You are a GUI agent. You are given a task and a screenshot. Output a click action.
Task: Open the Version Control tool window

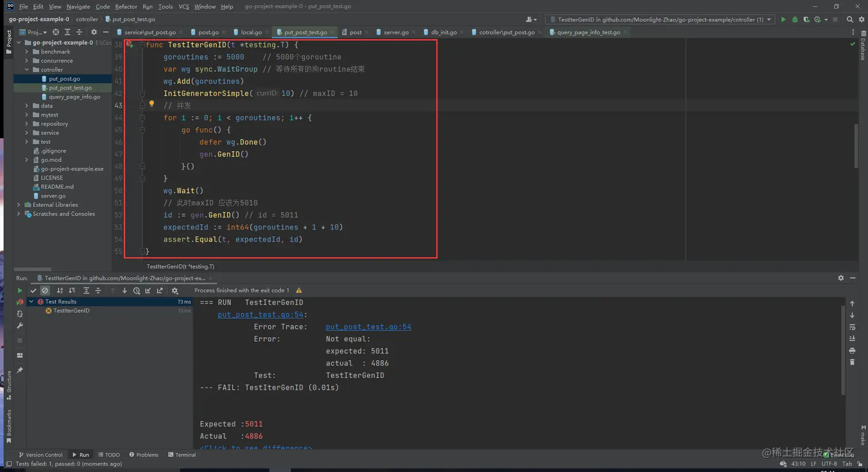tap(40, 455)
